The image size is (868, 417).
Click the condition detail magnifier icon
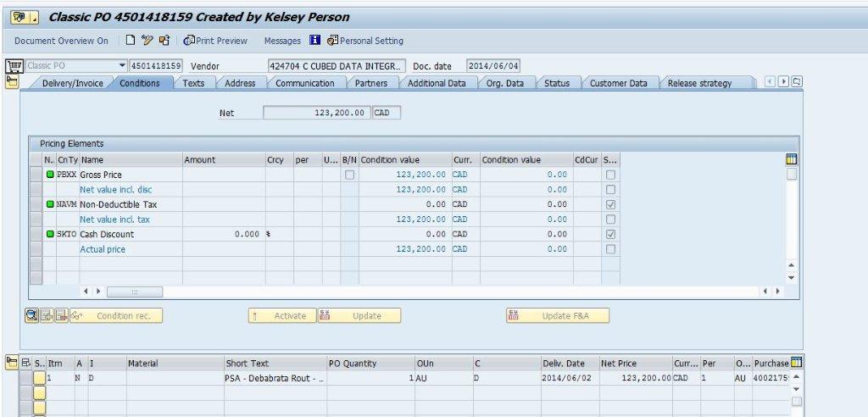coord(31,315)
